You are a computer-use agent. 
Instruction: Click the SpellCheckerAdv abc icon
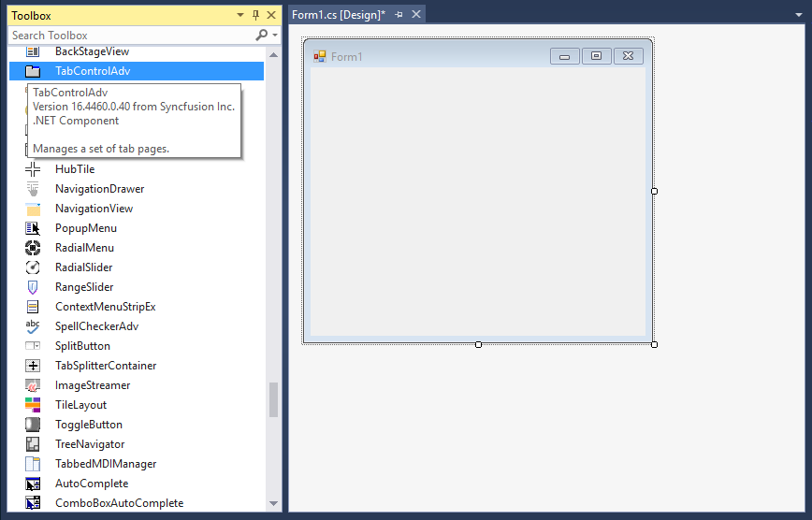[x=33, y=326]
